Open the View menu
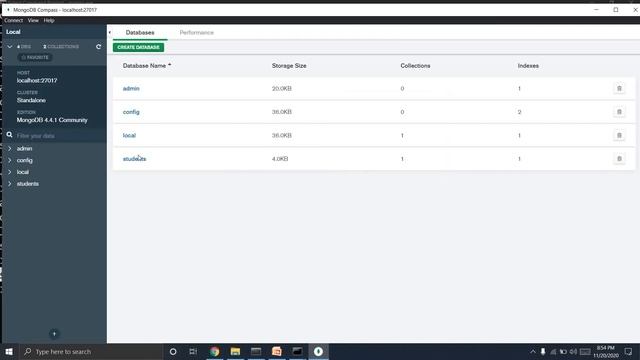640x360 pixels. coord(33,20)
